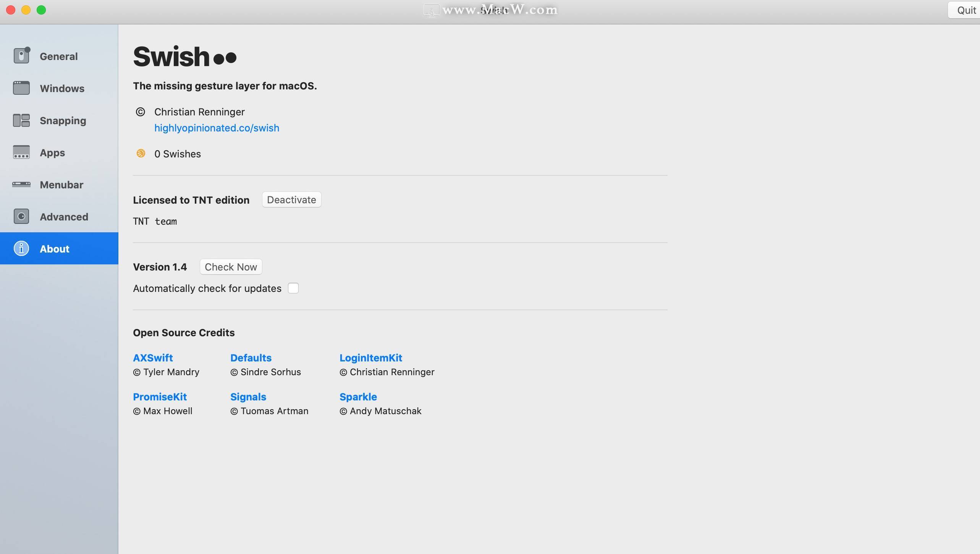Open the Advanced tab
This screenshot has height=554, width=980.
click(x=59, y=217)
